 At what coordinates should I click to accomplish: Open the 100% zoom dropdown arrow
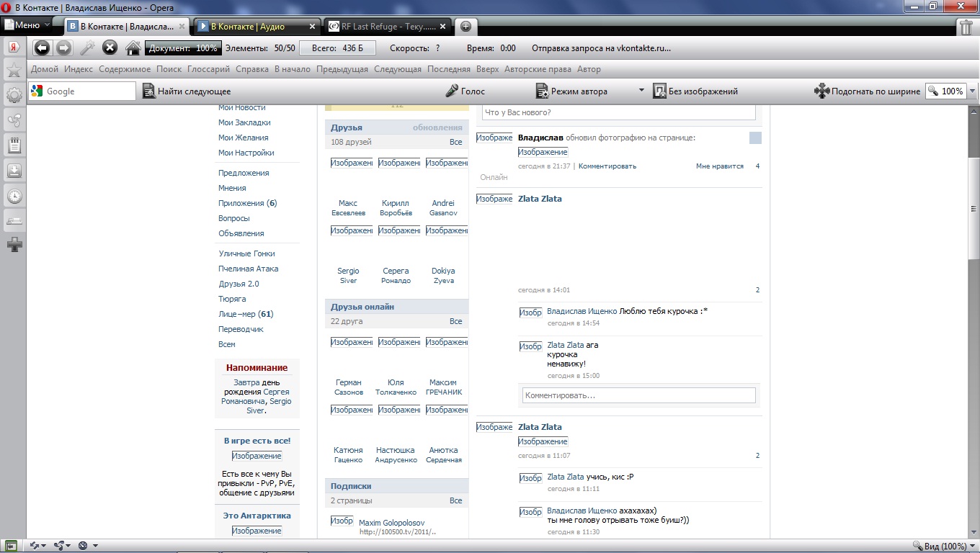973,91
